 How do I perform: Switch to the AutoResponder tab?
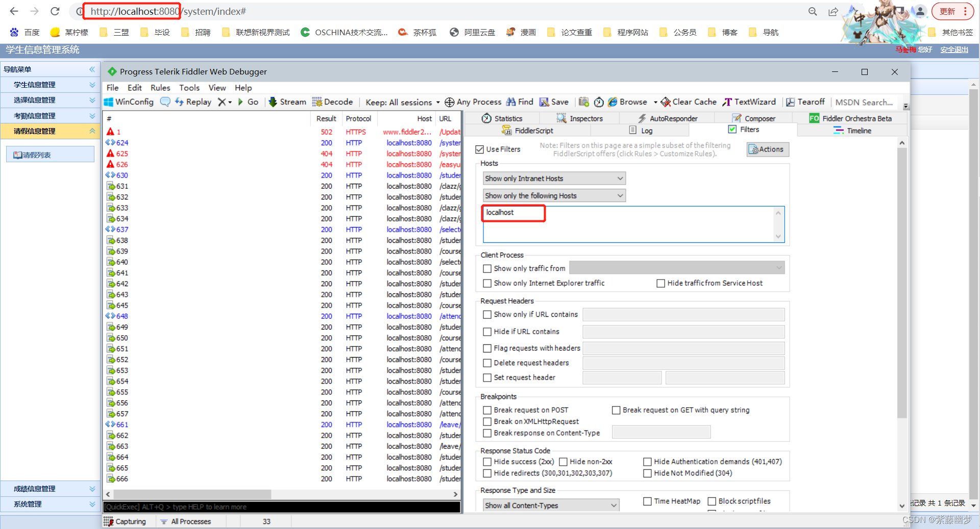[x=668, y=118]
